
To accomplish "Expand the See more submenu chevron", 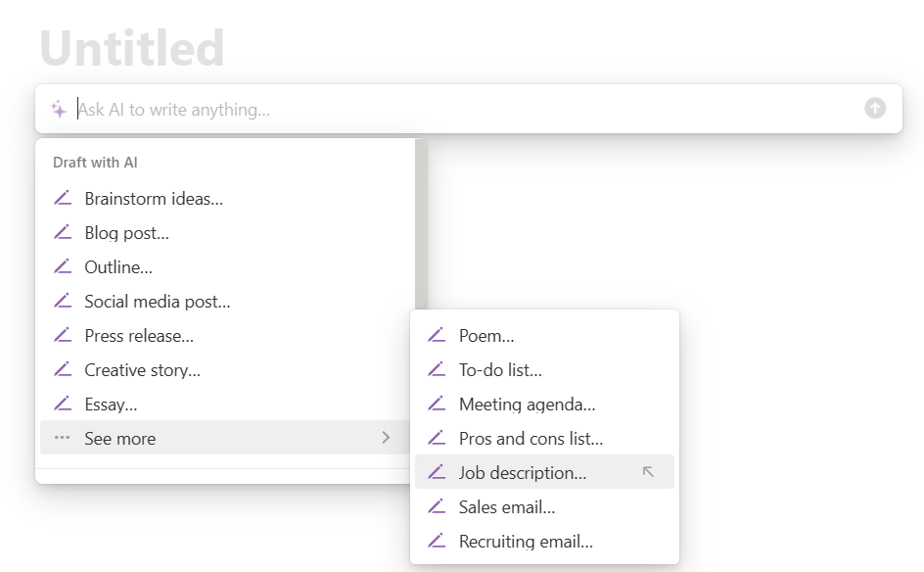I will coord(386,438).
